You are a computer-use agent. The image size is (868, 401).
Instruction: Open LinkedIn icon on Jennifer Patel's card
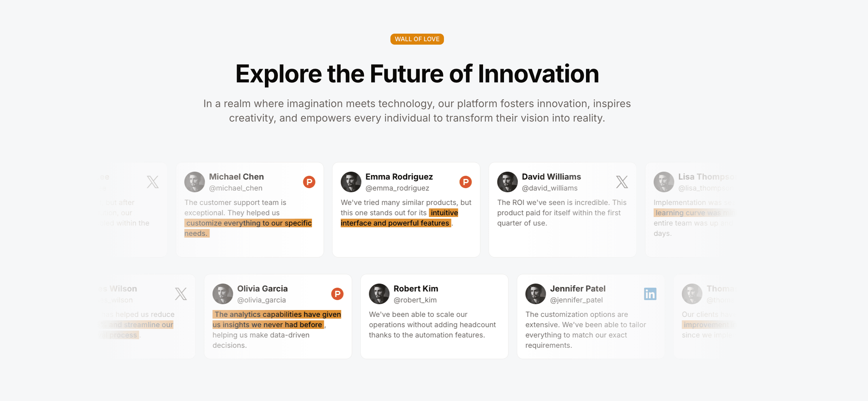pyautogui.click(x=650, y=294)
